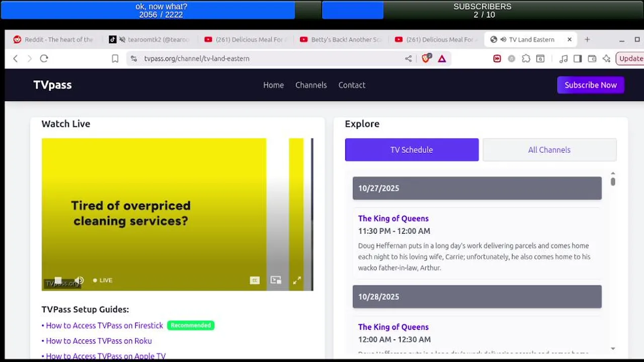The width and height of the screenshot is (644, 362).
Task: Reload the TVpass page
Action: pyautogui.click(x=44, y=58)
